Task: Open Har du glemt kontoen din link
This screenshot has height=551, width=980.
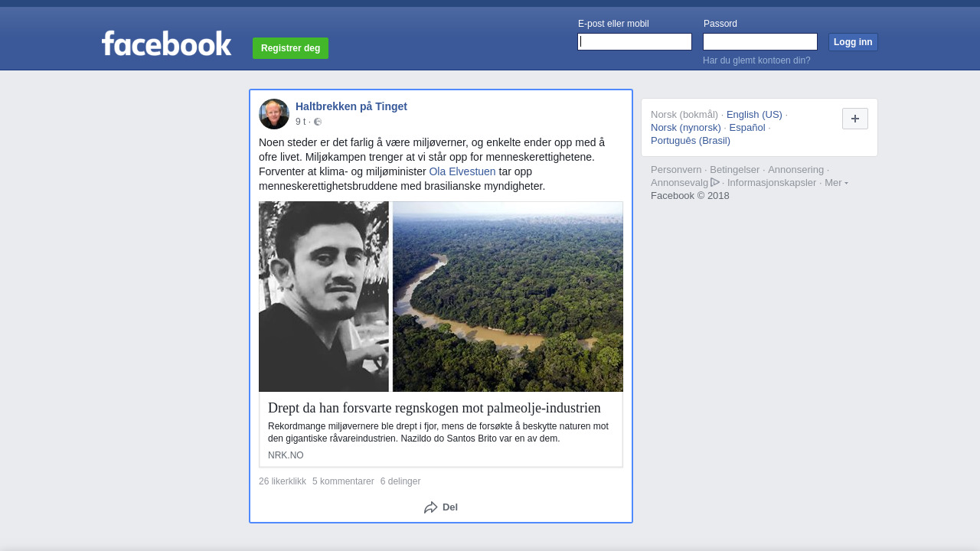Action: tap(756, 60)
